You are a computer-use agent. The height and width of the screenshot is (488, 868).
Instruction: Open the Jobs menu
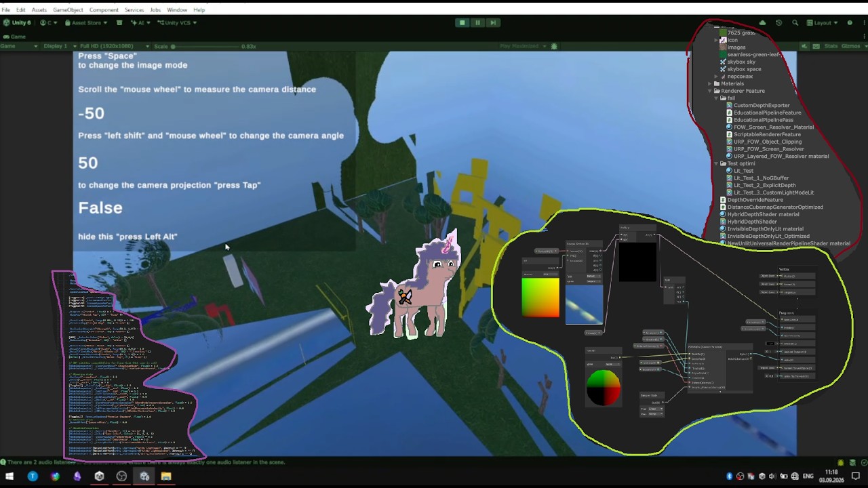tap(155, 10)
